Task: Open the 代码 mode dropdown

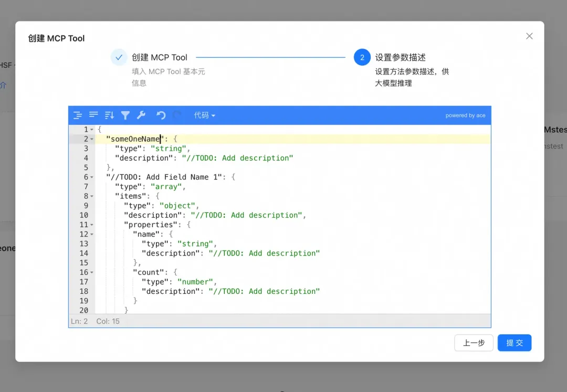Action: [x=204, y=115]
